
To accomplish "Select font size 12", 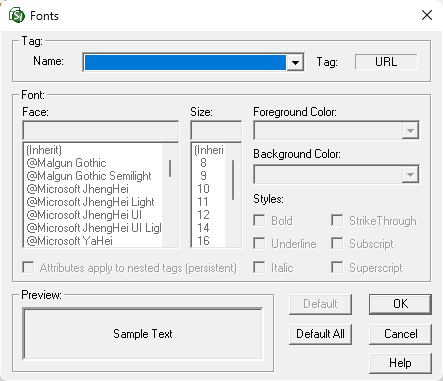I will point(209,215).
